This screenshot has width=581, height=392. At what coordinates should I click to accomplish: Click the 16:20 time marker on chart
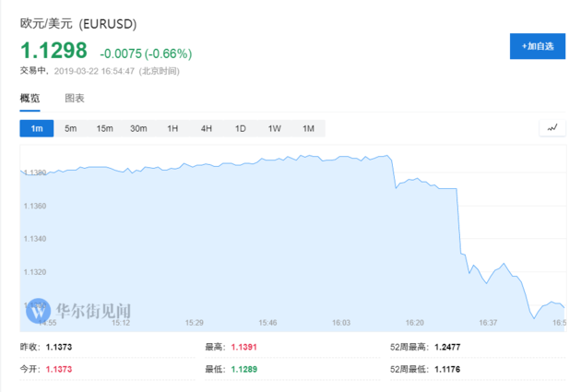(415, 323)
